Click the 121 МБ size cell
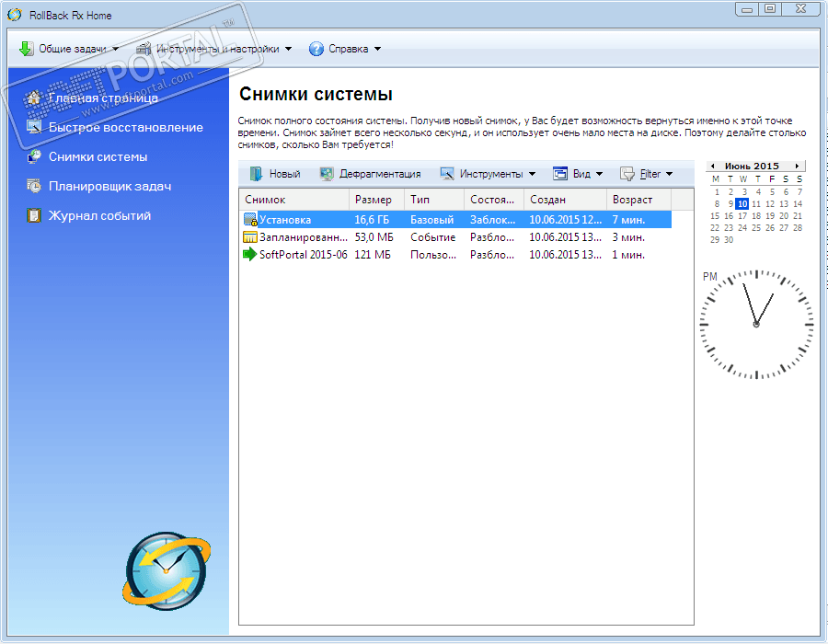Screen dimensions: 828x644 tap(373, 255)
